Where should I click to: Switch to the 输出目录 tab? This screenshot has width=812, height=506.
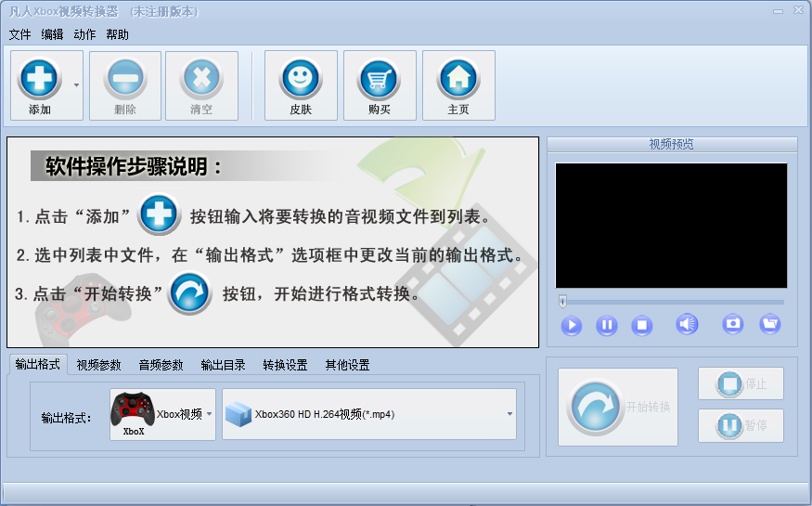[x=224, y=365]
